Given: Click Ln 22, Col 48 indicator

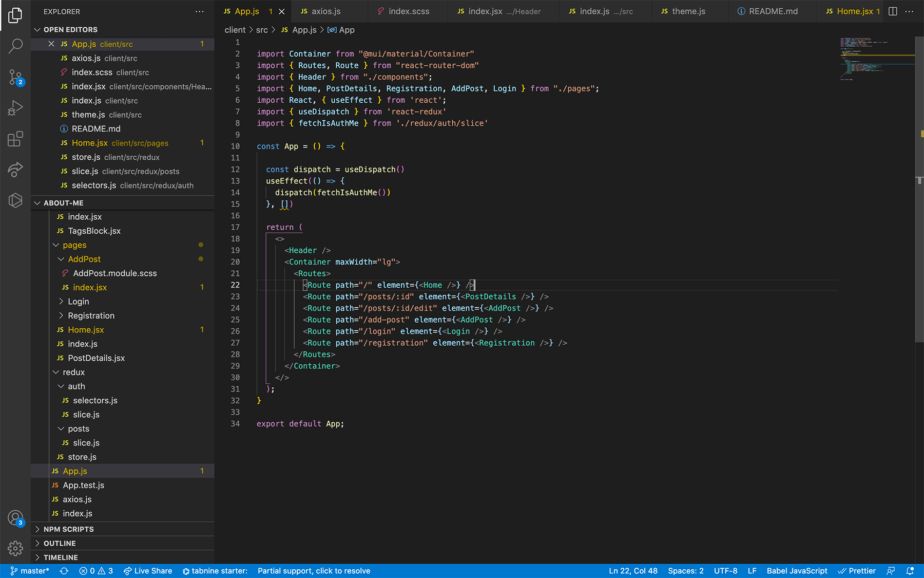Looking at the screenshot, I should pyautogui.click(x=633, y=571).
